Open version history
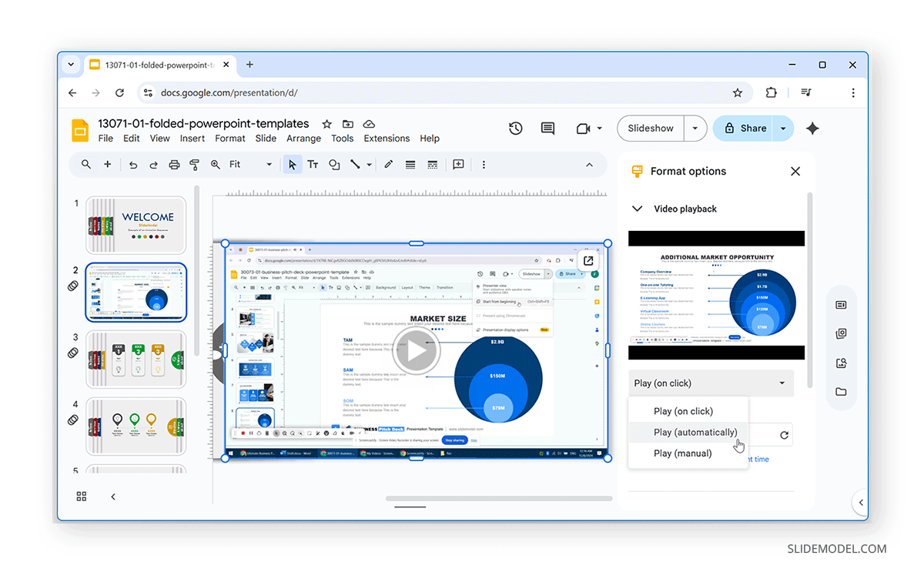The width and height of the screenshot is (924, 572). pyautogui.click(x=515, y=128)
